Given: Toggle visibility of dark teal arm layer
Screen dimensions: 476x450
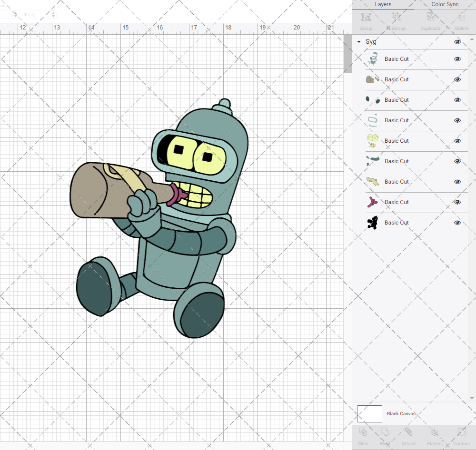Looking at the screenshot, I should pos(457,161).
